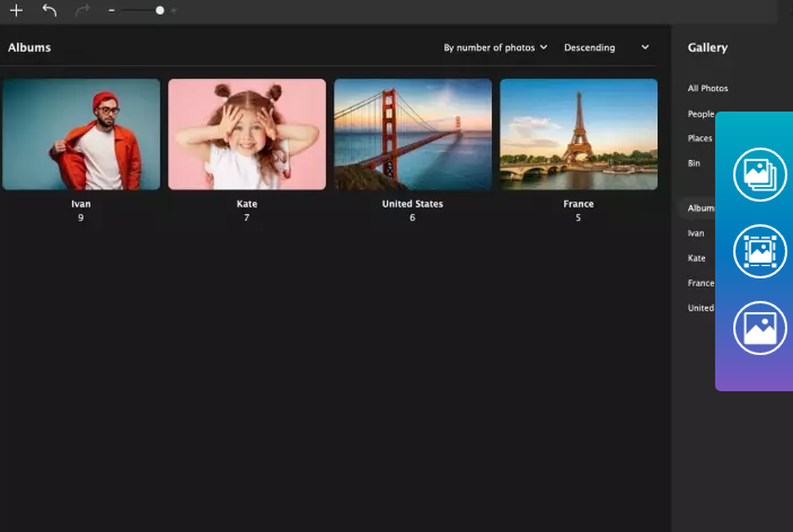Open the Kate album

(x=247, y=135)
